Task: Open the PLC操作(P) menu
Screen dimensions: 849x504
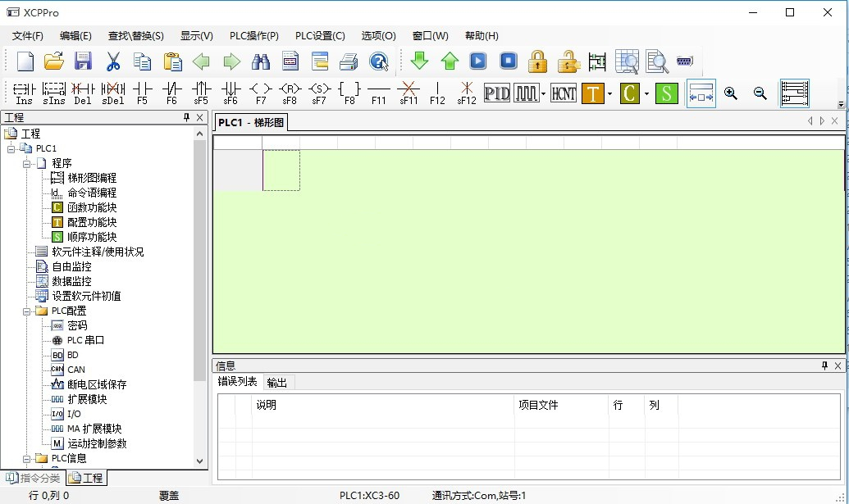Action: coord(253,36)
